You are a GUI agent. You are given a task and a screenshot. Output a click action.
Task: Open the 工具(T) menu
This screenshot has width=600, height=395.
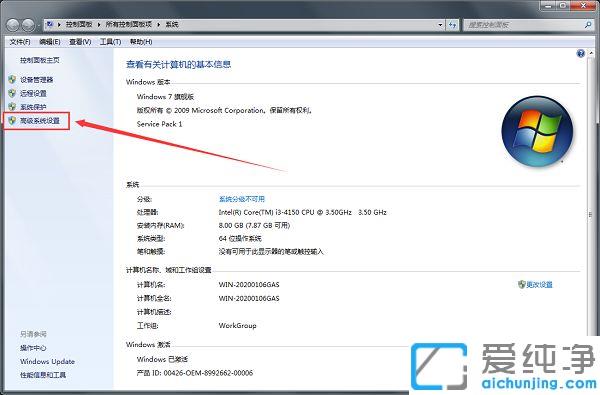point(111,42)
